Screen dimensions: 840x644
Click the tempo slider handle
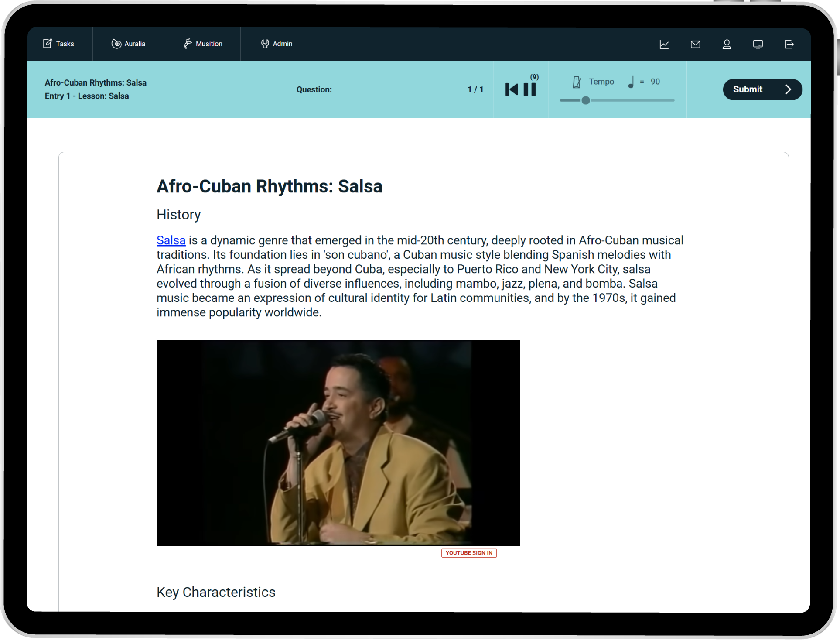tap(586, 100)
